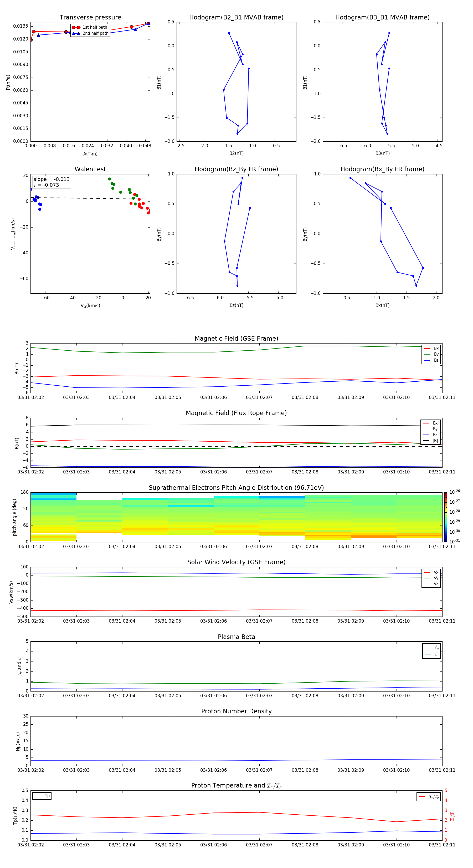Click the 'Proton Number Density' title
This screenshot has height=868, width=473.
coord(236,711)
